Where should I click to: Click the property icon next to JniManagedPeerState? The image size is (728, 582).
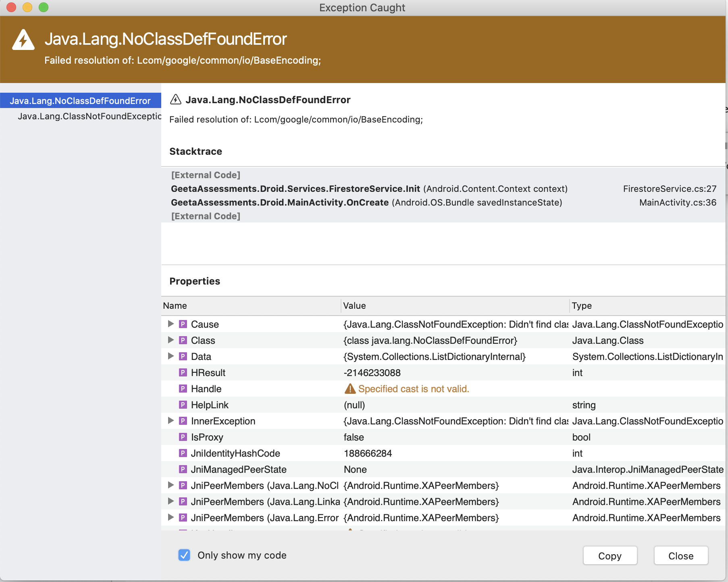coord(183,469)
